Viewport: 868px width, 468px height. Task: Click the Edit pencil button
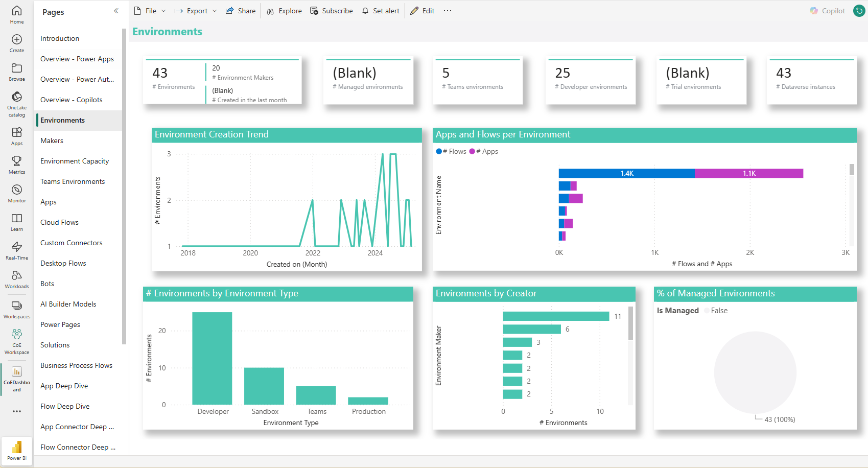coord(423,11)
